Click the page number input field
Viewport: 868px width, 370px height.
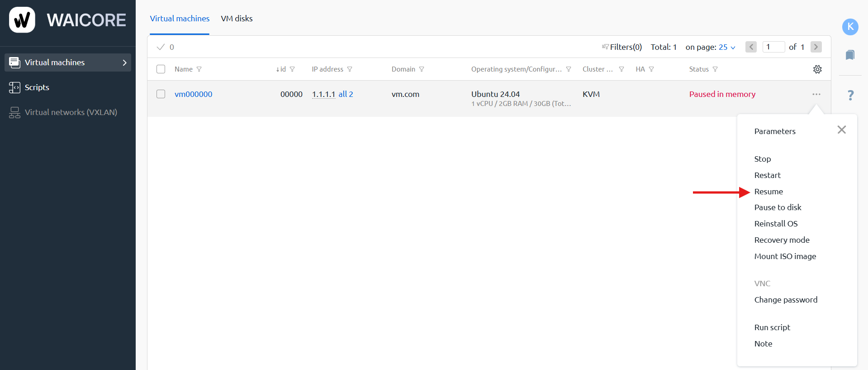pyautogui.click(x=773, y=47)
